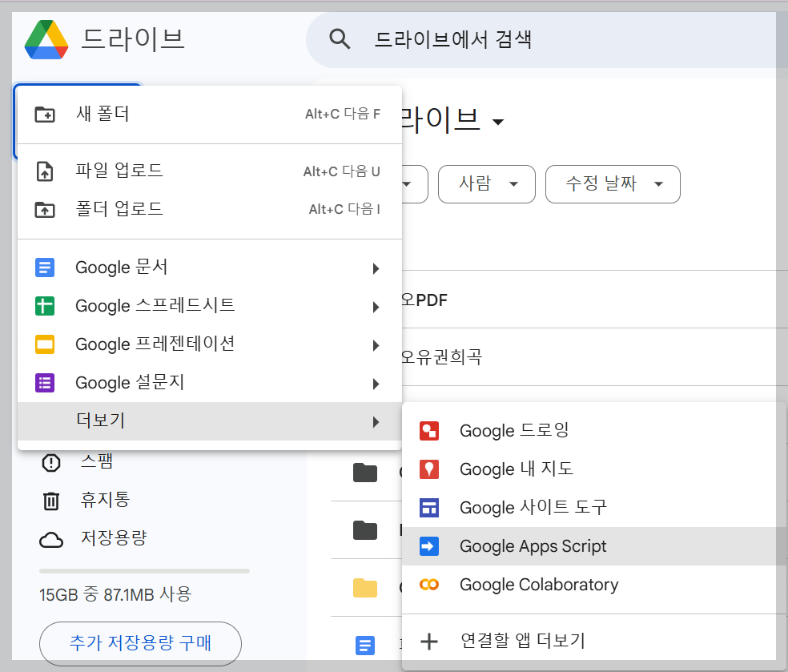
Task: Click the yellow Google Slides icon
Action: [x=45, y=344]
